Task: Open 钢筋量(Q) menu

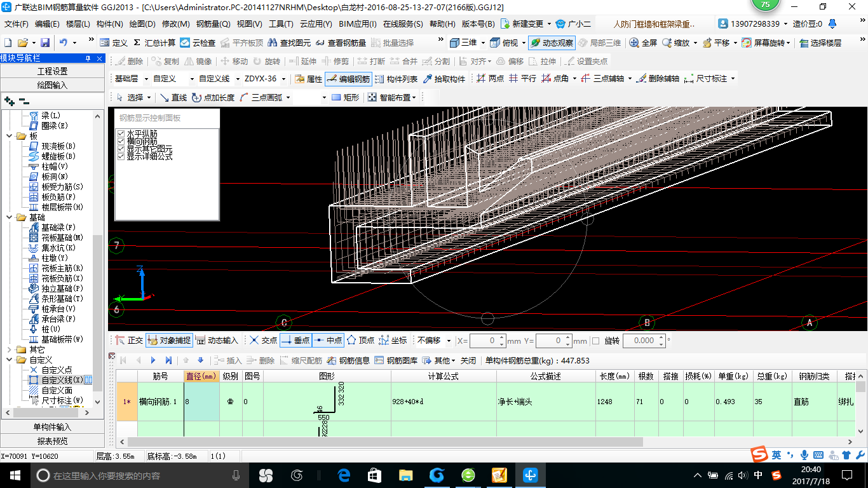Action: [213, 24]
